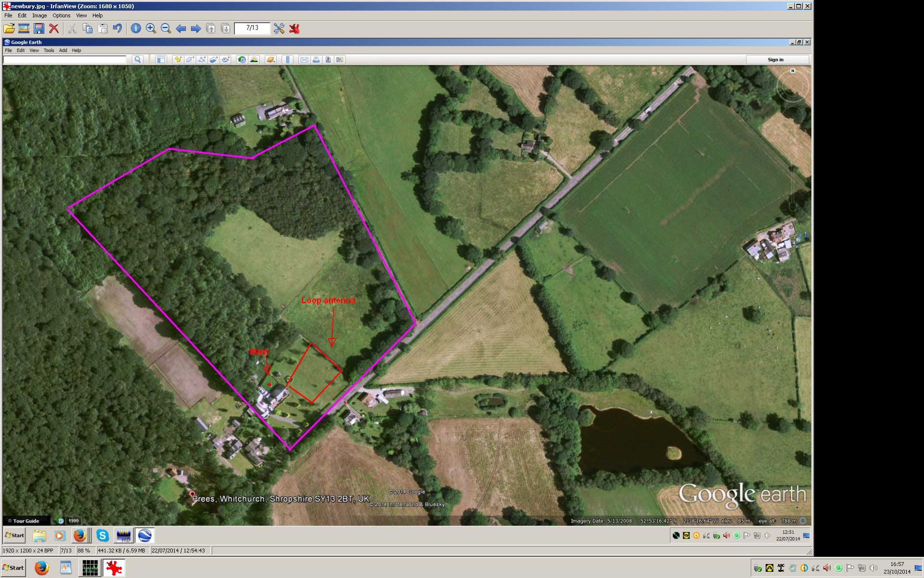Toggle historical imagery clock button

pyautogui.click(x=242, y=60)
